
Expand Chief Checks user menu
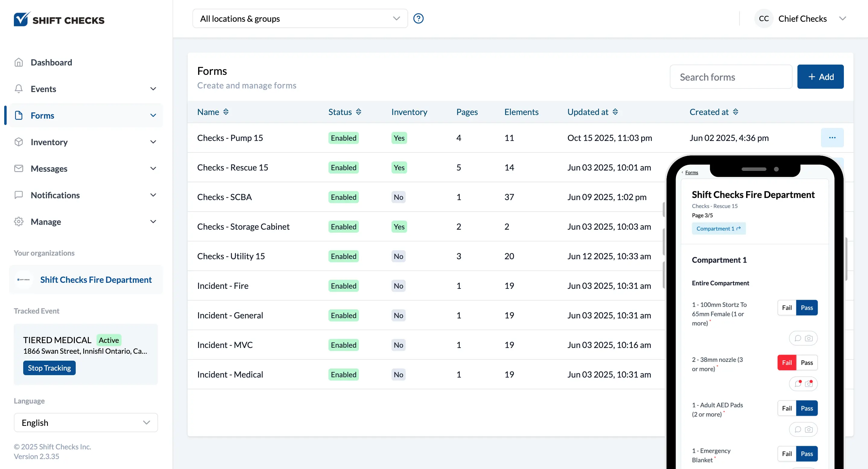[842, 18]
